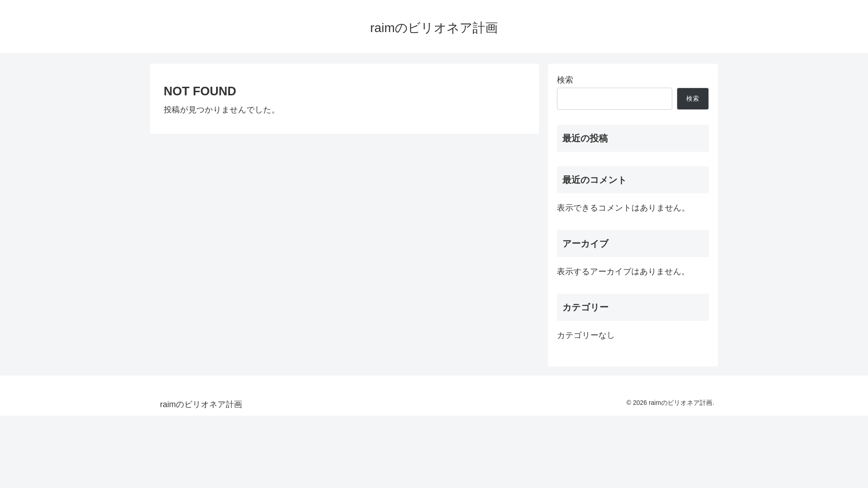
Task: Click the search text input field
Action: [x=614, y=99]
